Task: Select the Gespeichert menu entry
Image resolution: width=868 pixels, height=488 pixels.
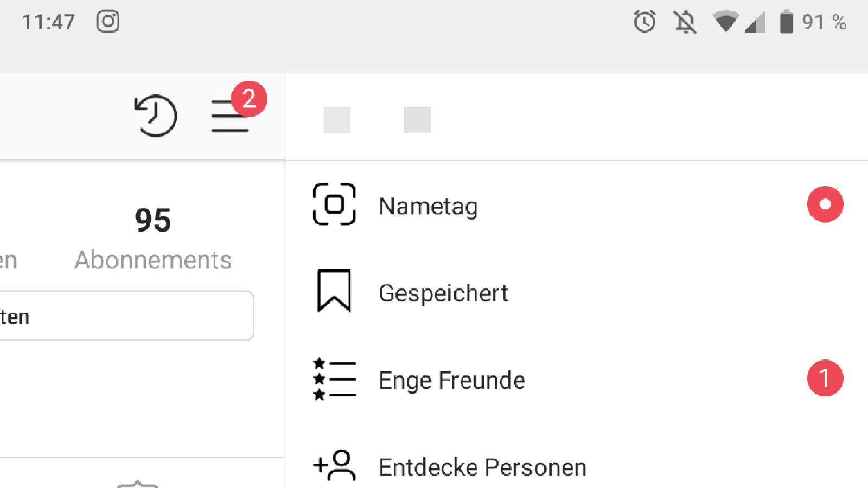Action: point(443,293)
